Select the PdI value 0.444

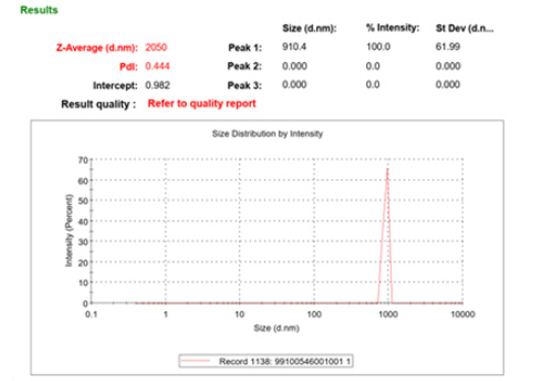coord(157,66)
